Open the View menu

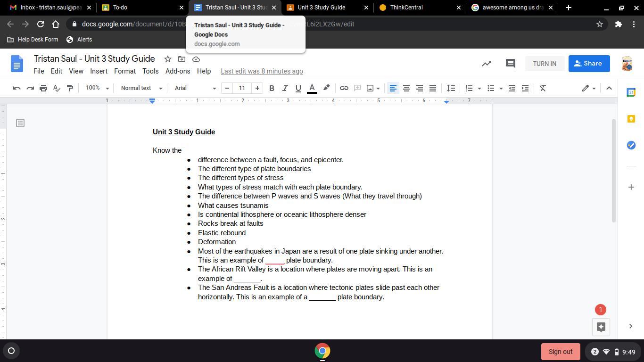(x=76, y=71)
